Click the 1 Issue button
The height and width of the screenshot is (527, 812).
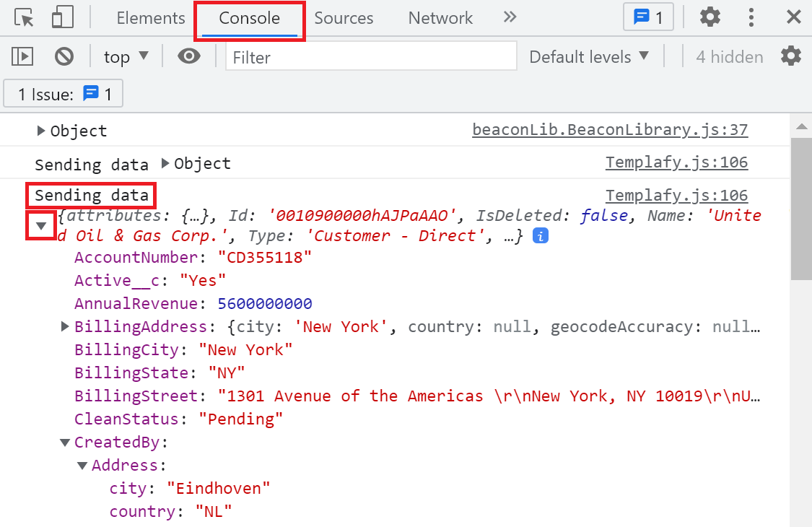pos(64,94)
